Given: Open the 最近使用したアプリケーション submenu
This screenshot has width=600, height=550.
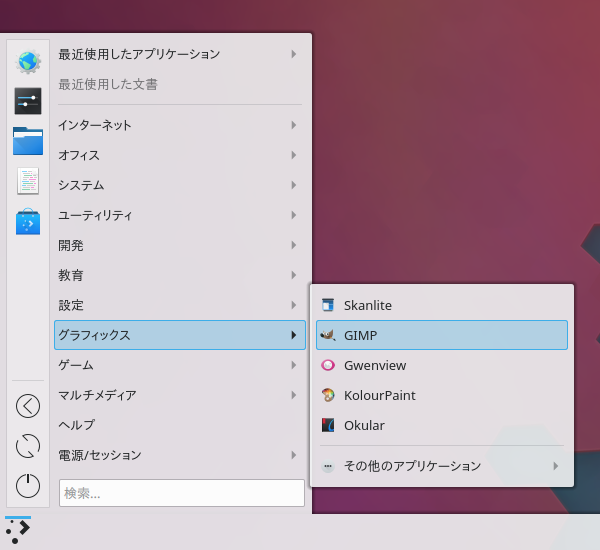Looking at the screenshot, I should pos(180,54).
